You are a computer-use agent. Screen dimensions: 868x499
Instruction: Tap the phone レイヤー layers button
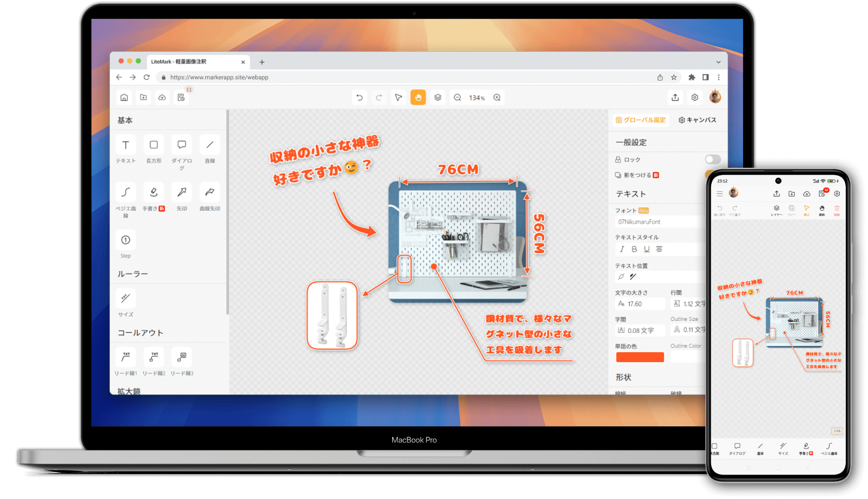[x=776, y=211]
